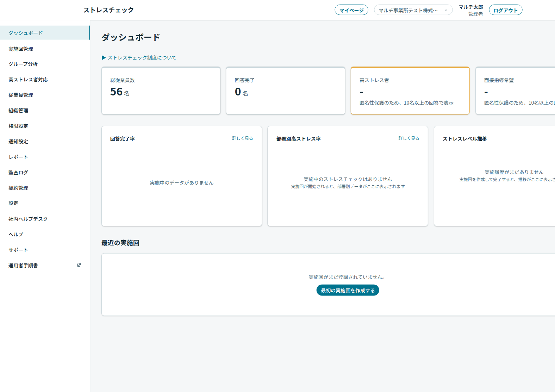This screenshot has height=392, width=555.
Task: Navigate to 高ストレス者対応
Action: point(45,80)
